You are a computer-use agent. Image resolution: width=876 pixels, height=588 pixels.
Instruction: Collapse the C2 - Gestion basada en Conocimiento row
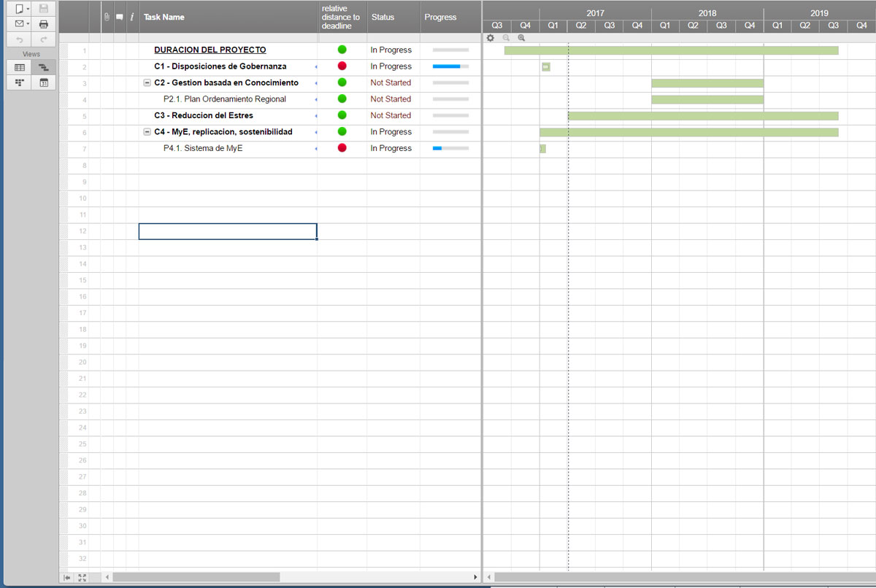[147, 83]
